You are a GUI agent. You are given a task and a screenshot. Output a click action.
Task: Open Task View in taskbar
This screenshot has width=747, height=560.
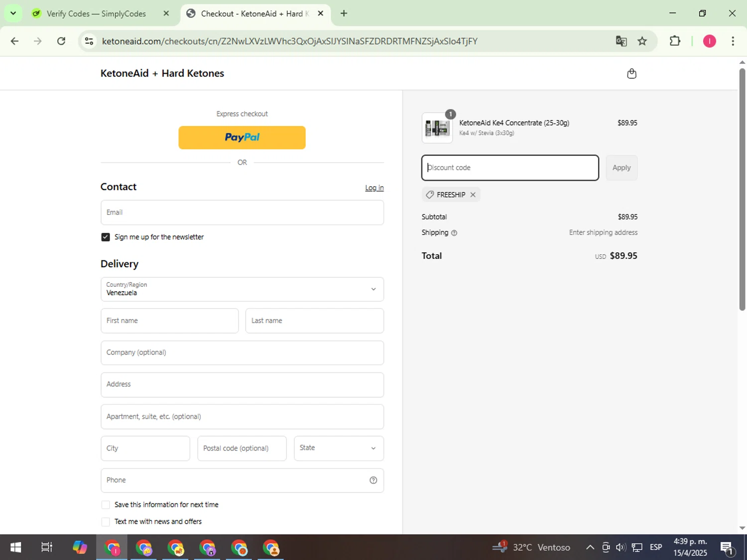click(x=47, y=548)
